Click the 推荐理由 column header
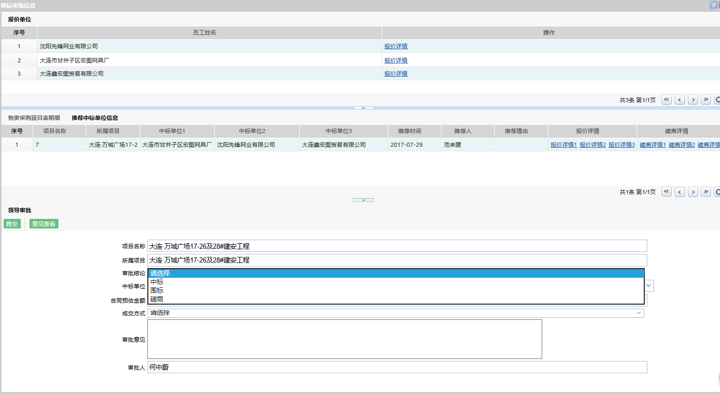Image resolution: width=720 pixels, height=394 pixels. coord(521,131)
